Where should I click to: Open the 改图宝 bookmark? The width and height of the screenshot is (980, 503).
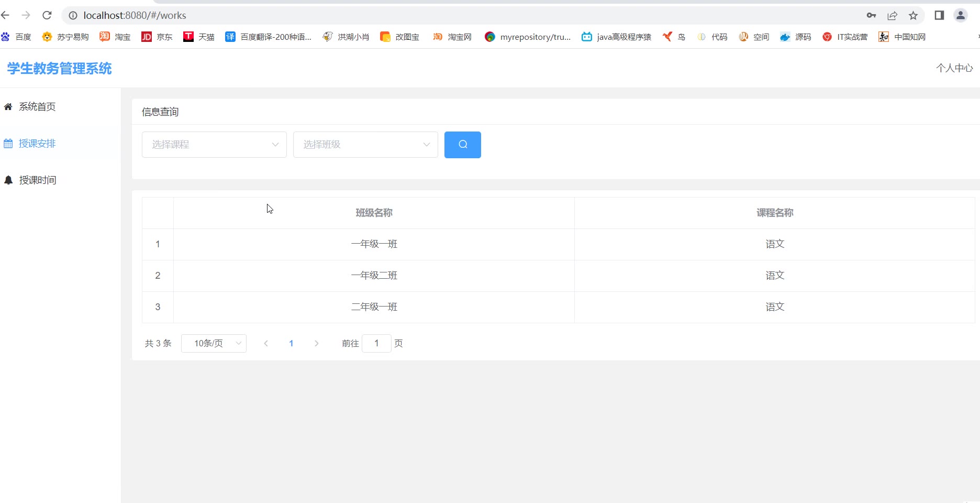point(399,37)
